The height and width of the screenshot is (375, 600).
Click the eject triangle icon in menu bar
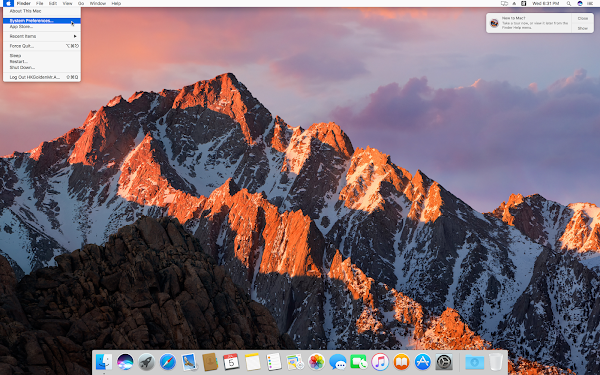pos(514,3)
